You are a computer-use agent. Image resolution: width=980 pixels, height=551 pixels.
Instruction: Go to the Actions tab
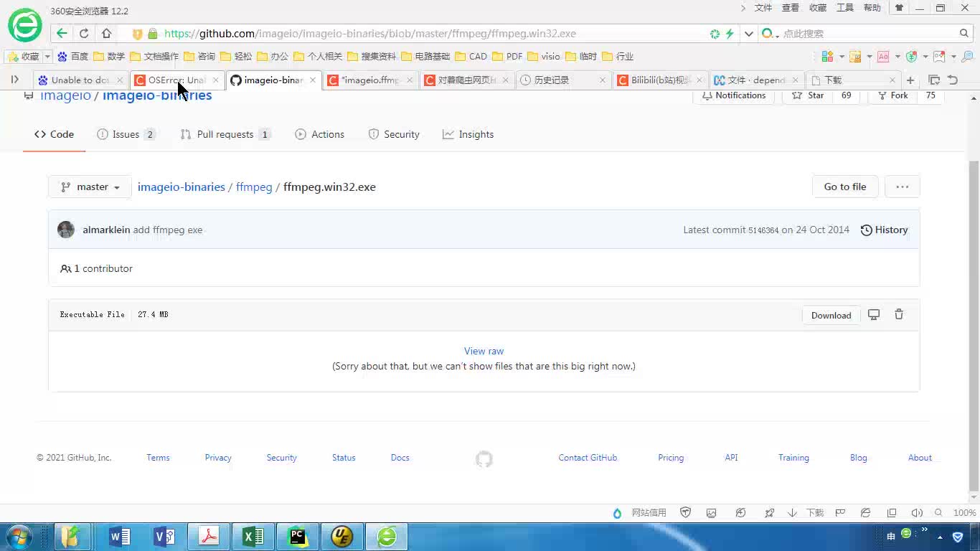(320, 134)
